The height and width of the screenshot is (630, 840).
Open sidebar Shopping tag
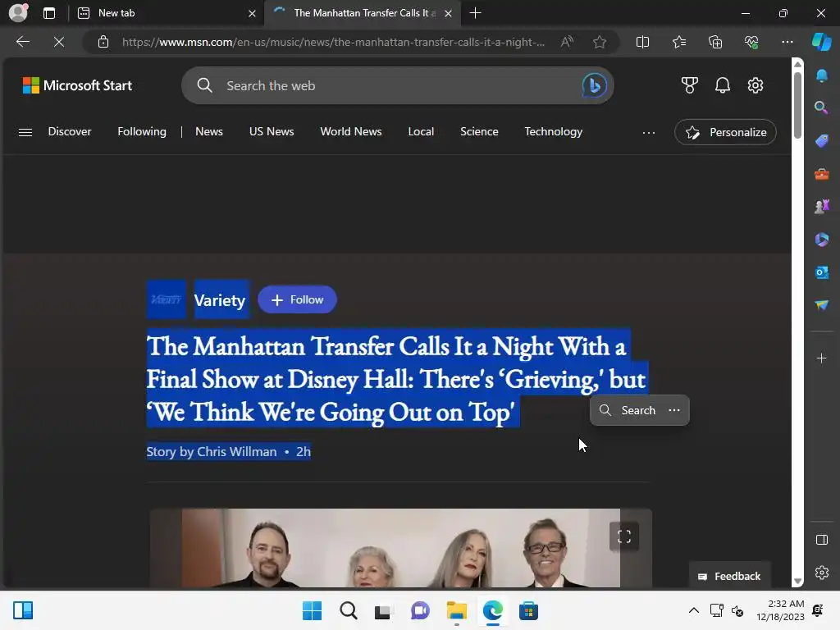point(822,141)
